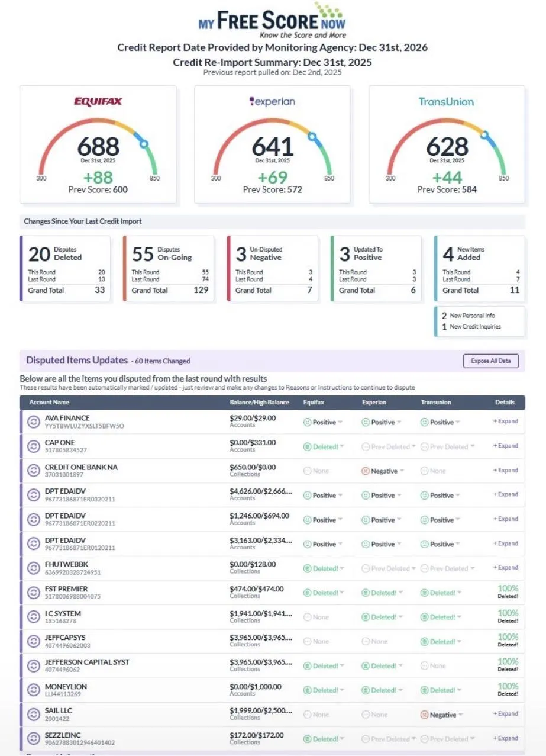Click the Equifax trash icon for FST PREMIER
This screenshot has width=546, height=756.
pyautogui.click(x=307, y=593)
